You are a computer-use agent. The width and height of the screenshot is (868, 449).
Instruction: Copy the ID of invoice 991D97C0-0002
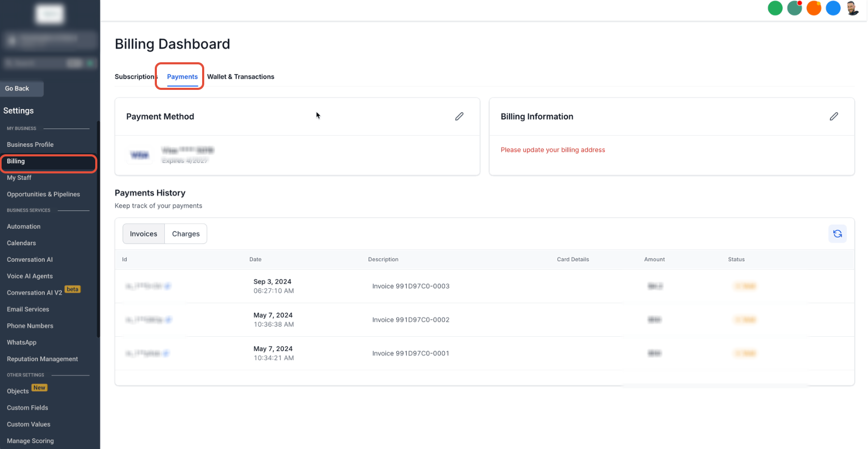pos(168,320)
